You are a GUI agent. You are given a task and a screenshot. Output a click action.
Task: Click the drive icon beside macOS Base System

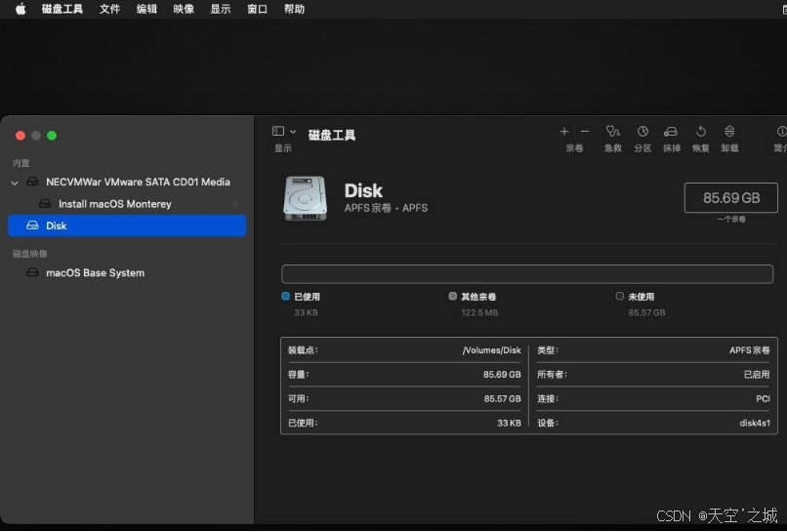click(32, 272)
